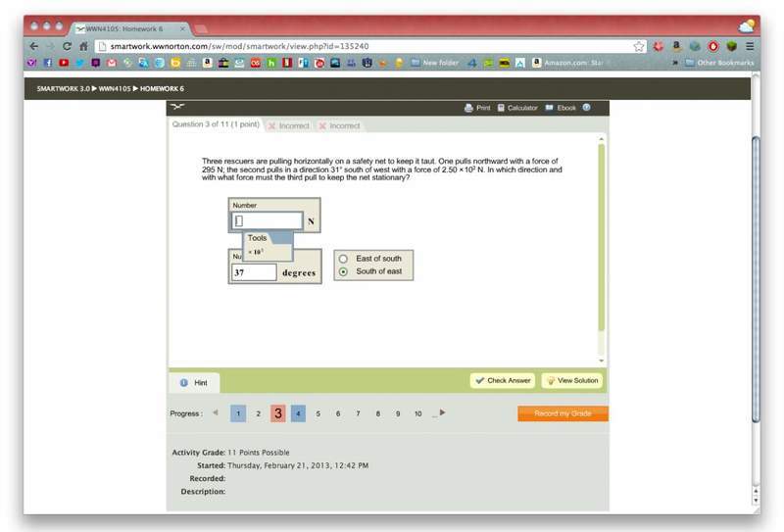Screen dimensions: 784x532
Task: Jump to question 9 in progress bar
Action: (x=398, y=413)
